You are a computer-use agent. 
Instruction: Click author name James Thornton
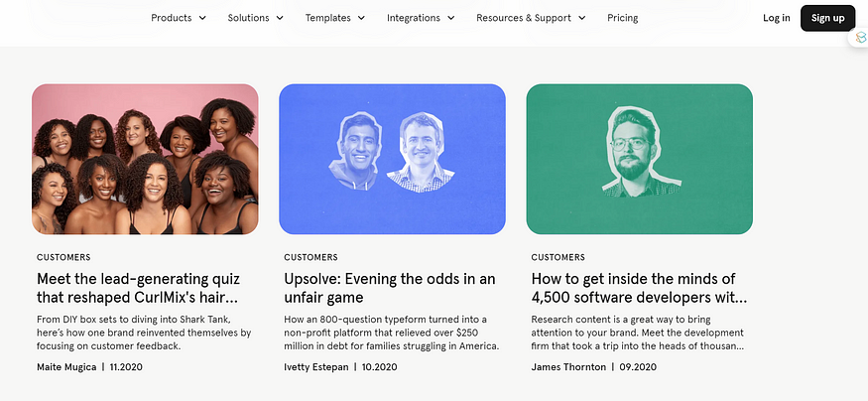click(x=568, y=367)
